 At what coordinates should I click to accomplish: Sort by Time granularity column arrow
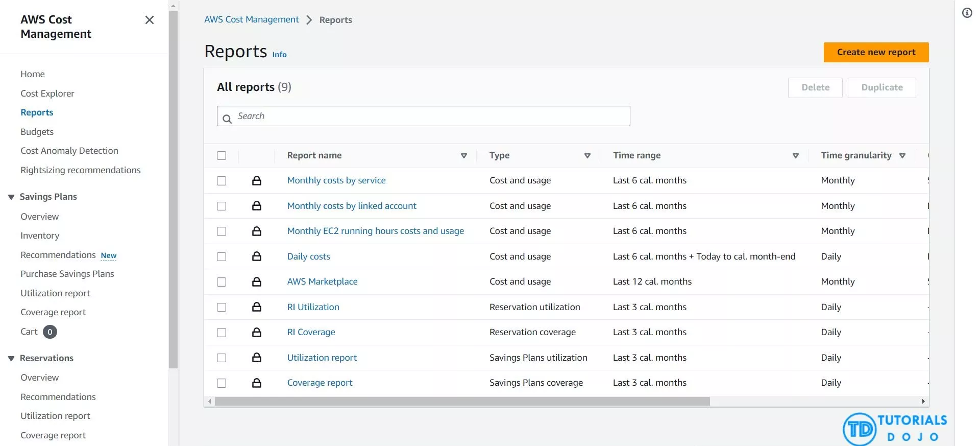coord(902,156)
